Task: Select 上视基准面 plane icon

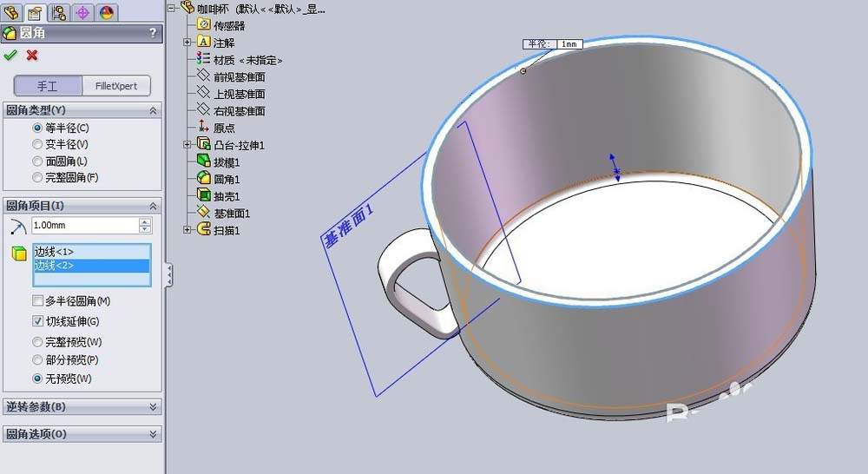Action: [x=204, y=93]
